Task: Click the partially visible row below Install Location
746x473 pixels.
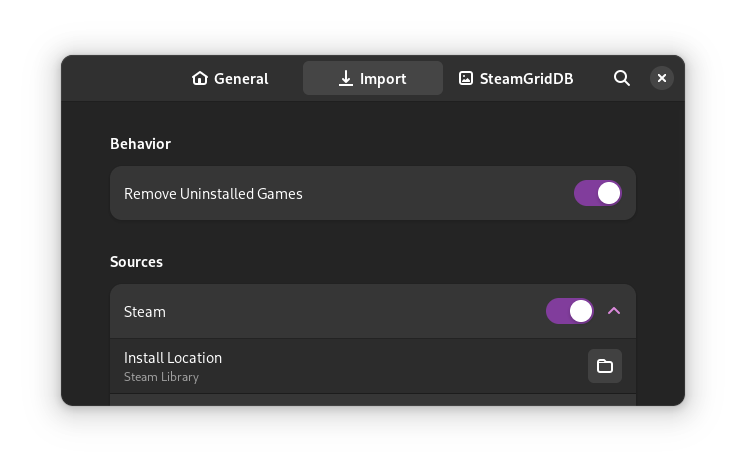Action: [x=372, y=400]
